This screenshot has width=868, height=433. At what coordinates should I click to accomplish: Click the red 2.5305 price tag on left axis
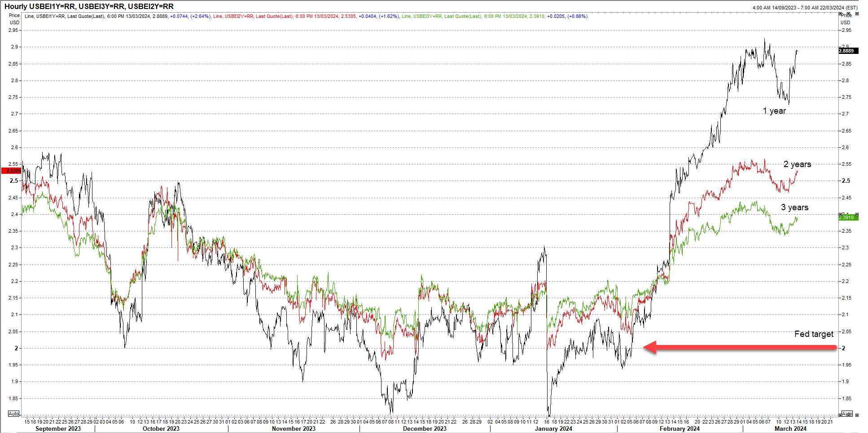click(x=11, y=171)
